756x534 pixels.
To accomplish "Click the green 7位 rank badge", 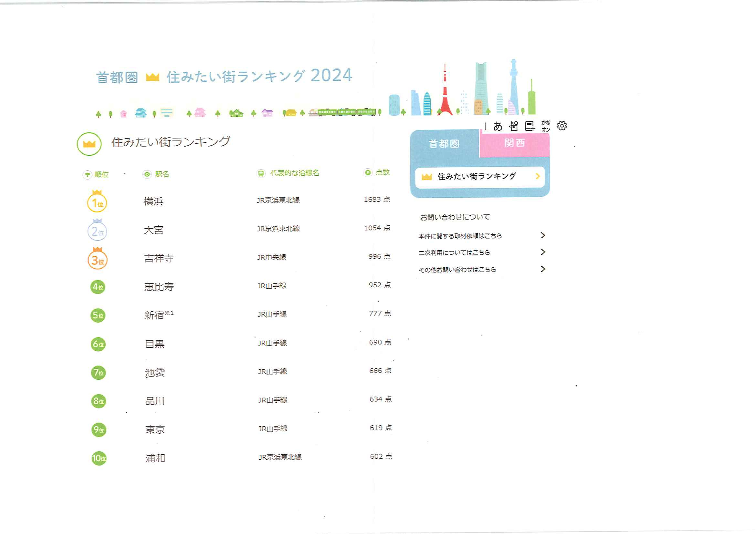I will [99, 373].
